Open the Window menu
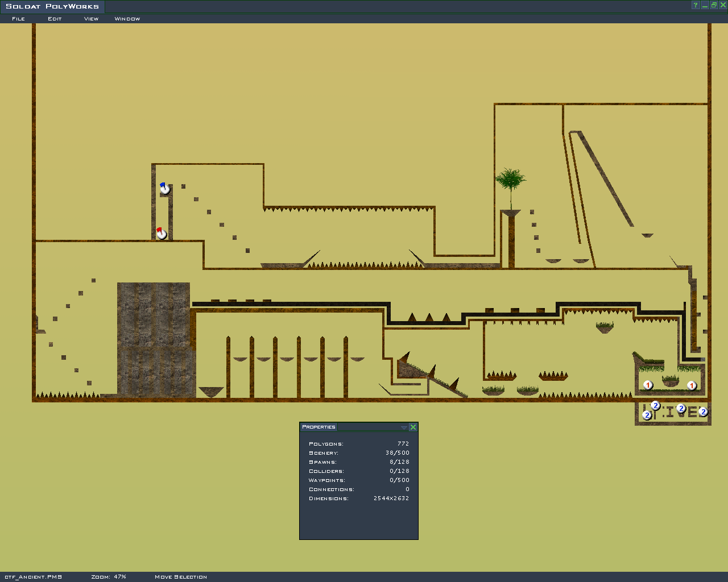728x582 pixels. tap(127, 19)
